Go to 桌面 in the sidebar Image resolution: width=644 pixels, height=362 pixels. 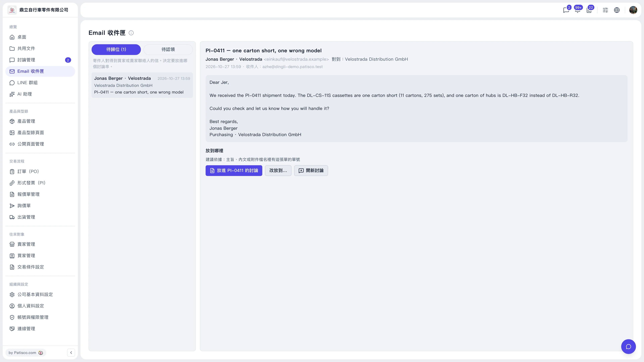[x=40, y=37]
